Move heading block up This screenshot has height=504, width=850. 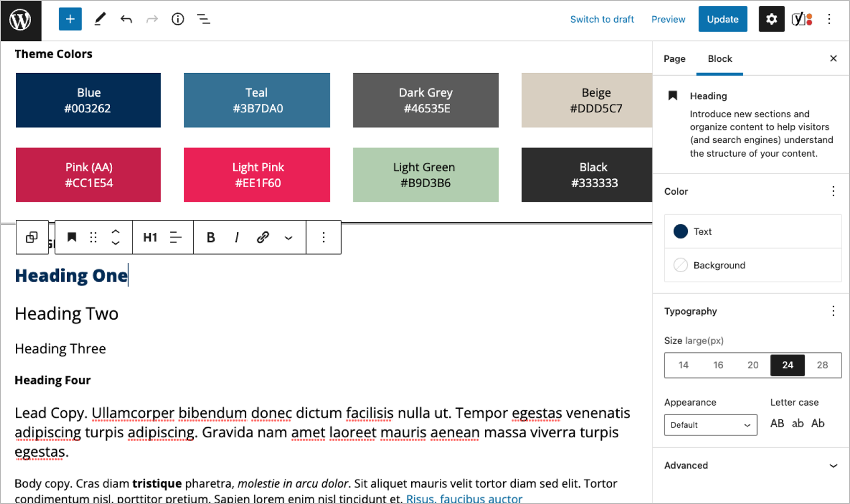(x=116, y=231)
